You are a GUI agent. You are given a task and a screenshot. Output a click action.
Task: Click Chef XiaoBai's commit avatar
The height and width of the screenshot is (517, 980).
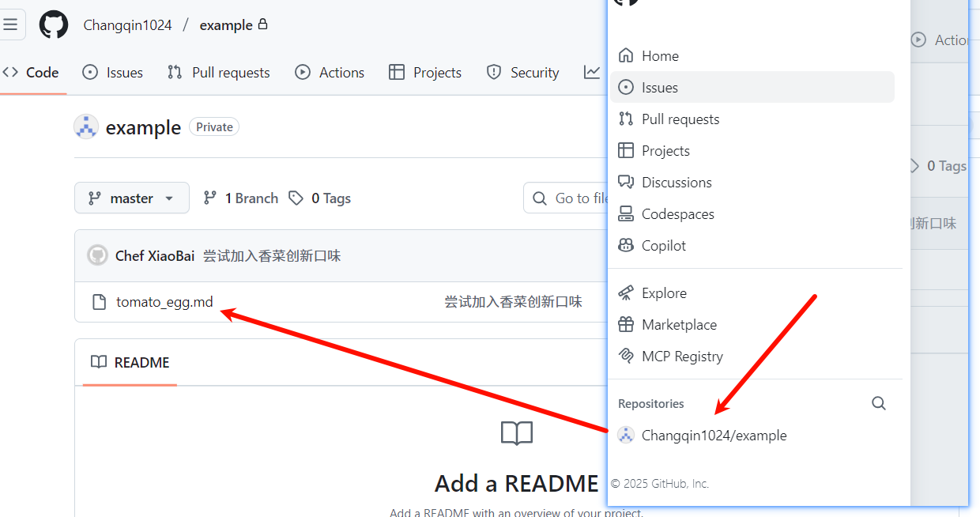97,255
